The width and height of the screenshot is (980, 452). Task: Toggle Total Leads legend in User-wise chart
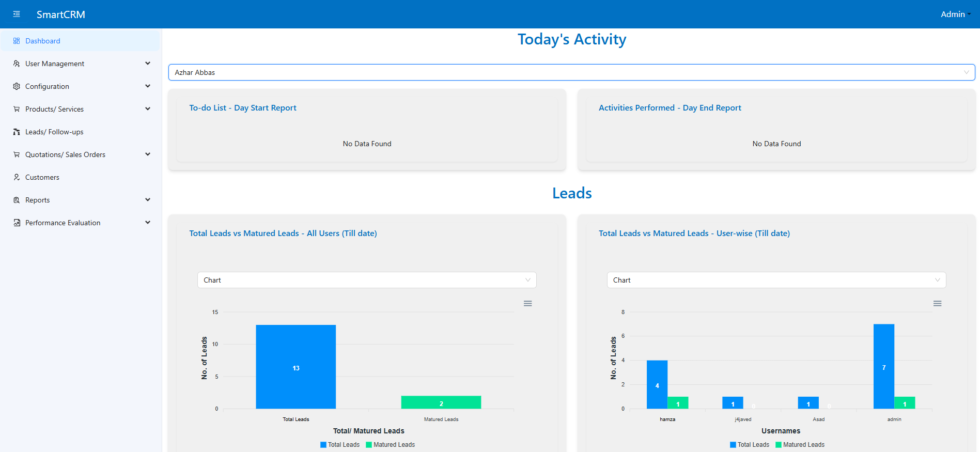(750, 445)
